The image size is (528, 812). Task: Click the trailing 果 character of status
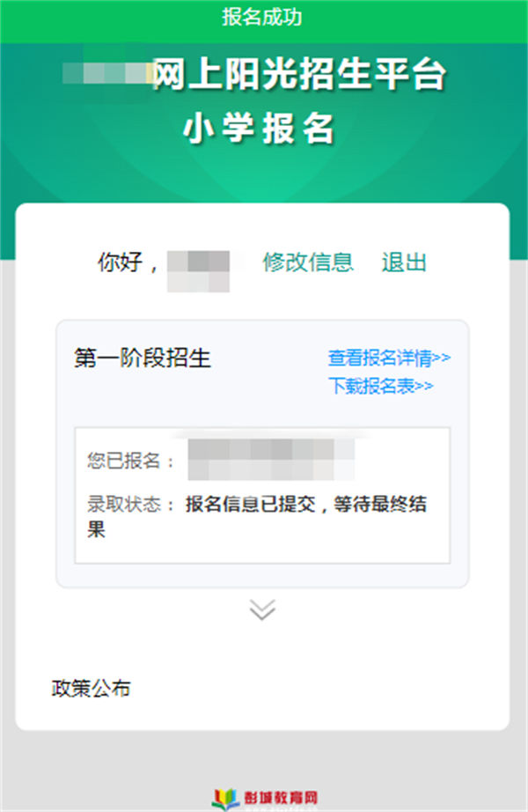tap(96, 530)
